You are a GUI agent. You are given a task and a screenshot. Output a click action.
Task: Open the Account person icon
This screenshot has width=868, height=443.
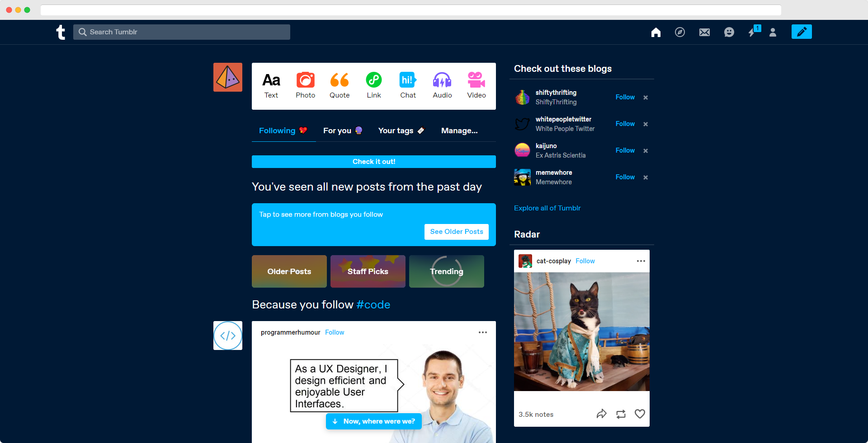[x=773, y=32]
